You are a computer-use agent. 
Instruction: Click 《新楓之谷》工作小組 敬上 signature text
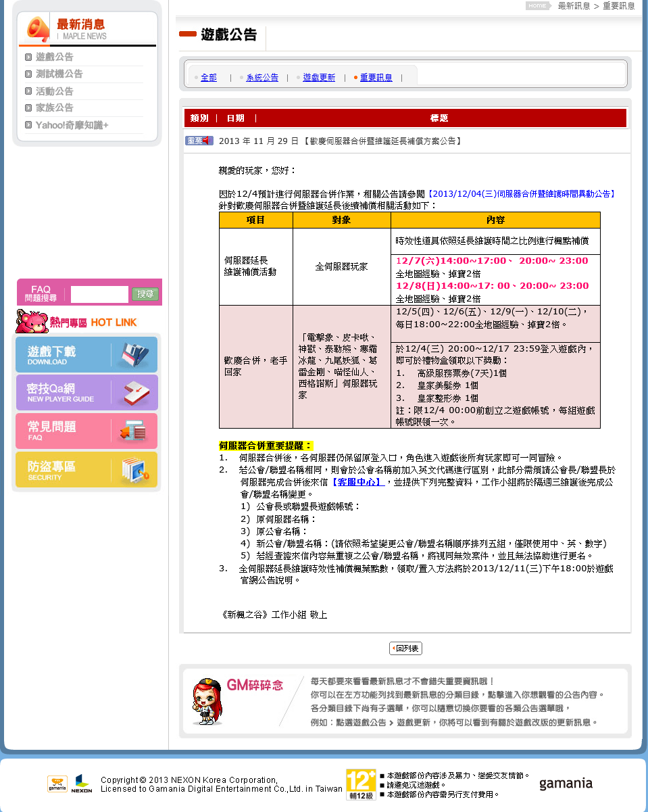click(x=273, y=615)
